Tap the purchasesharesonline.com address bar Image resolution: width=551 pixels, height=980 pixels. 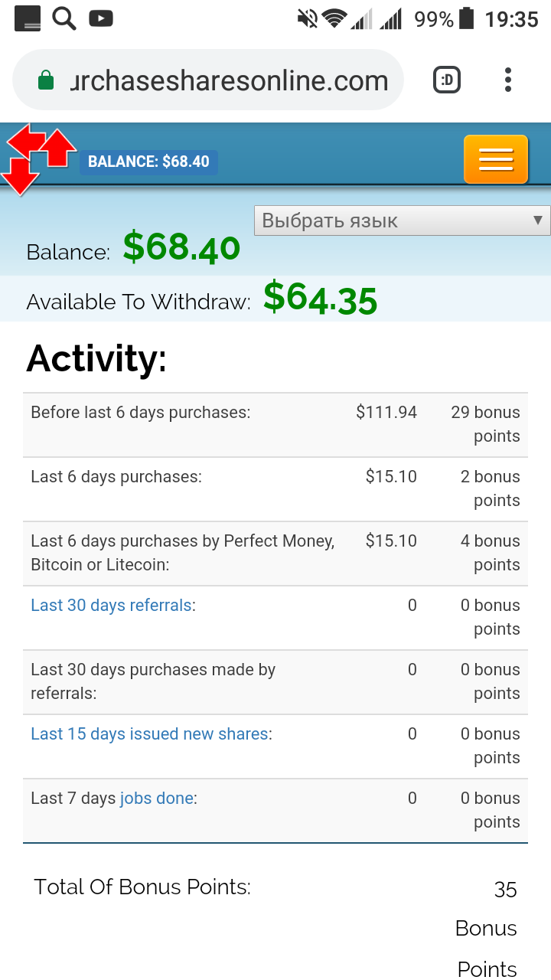pyautogui.click(x=228, y=80)
